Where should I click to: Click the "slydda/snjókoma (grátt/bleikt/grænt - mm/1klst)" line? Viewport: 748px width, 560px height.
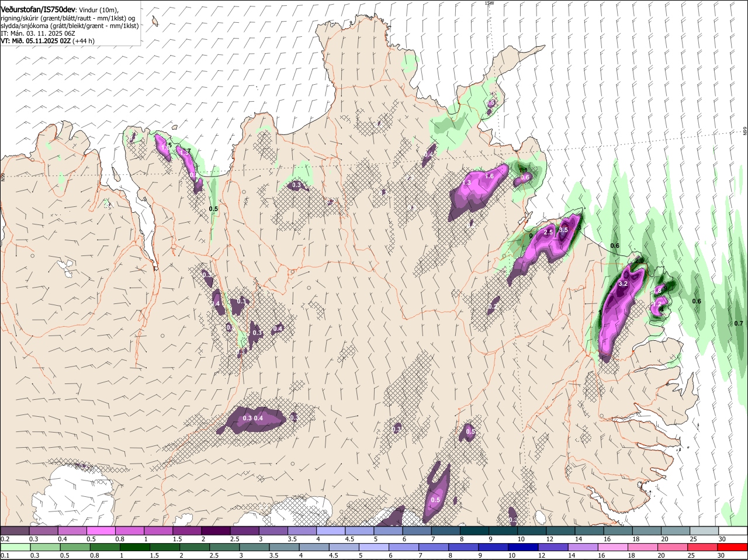[x=70, y=26]
